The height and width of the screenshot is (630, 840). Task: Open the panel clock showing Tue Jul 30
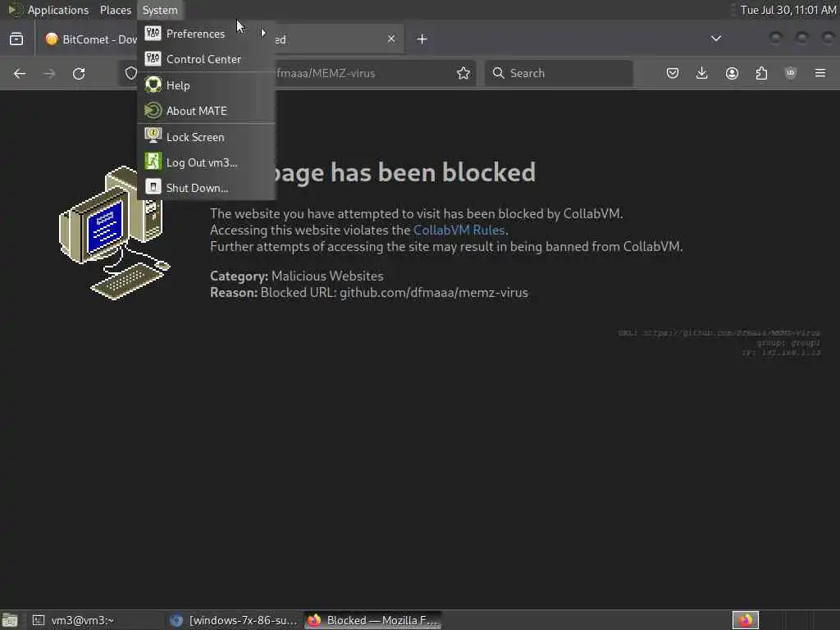[788, 10]
